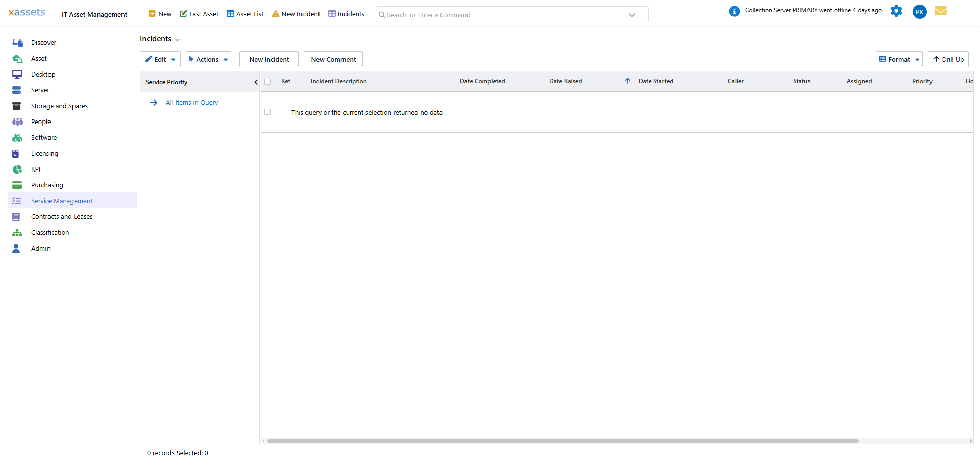980x465 pixels.
Task: Open the Software section via its icon
Action: point(17,137)
